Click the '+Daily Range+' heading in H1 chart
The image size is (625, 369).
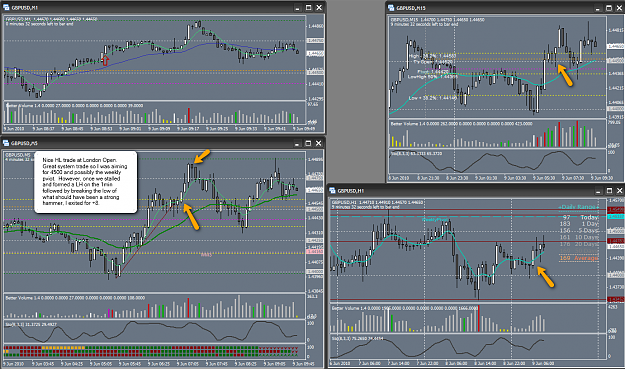coord(578,207)
